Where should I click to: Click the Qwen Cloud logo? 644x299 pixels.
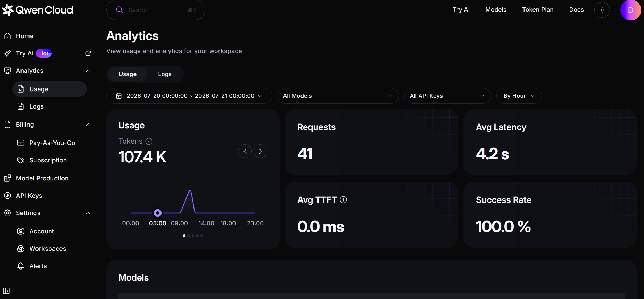[x=38, y=10]
